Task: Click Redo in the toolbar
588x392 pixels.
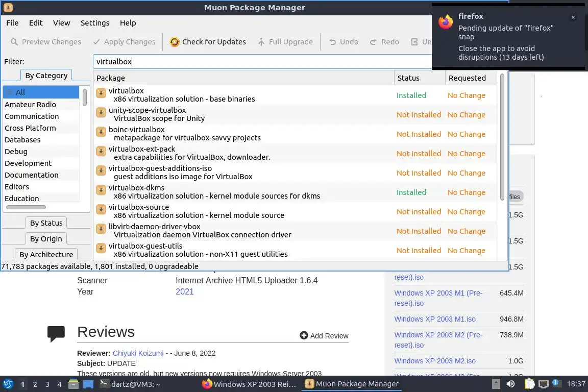Action: coord(384,42)
